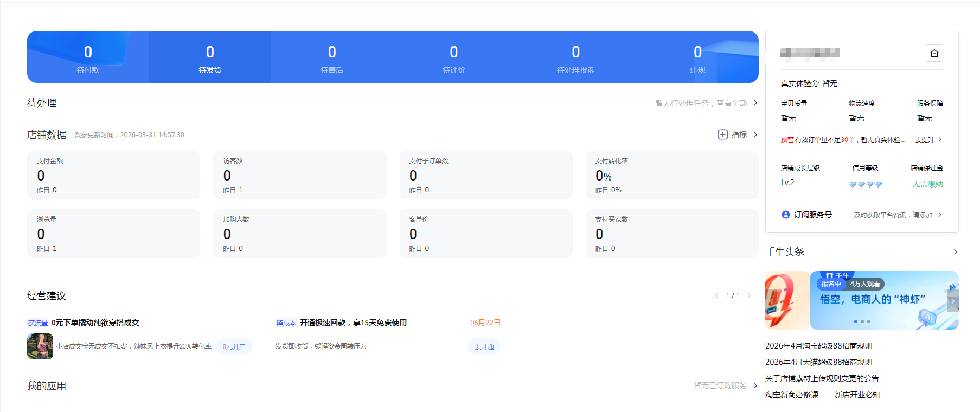Expand the 去提升 chevron arrow
Image resolution: width=980 pixels, height=412 pixels.
pyautogui.click(x=940, y=139)
